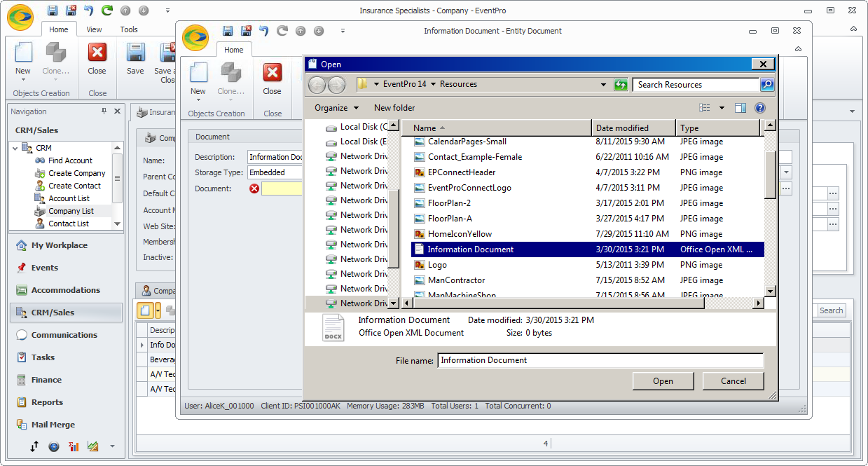Click Redo arrow in main EventPro window toolbar

click(x=106, y=11)
